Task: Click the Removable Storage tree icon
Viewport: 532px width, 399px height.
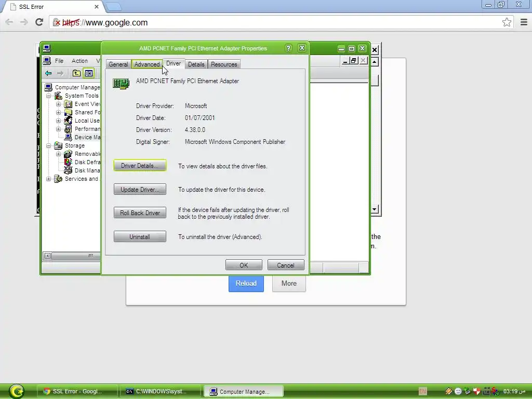Action: tap(68, 154)
